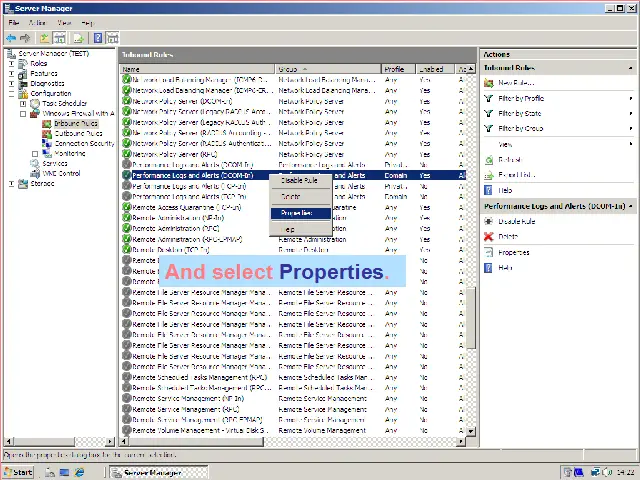Viewport: 640px width, 480px height.
Task: Expand the Diagnostics tree node
Action: click(x=11, y=84)
